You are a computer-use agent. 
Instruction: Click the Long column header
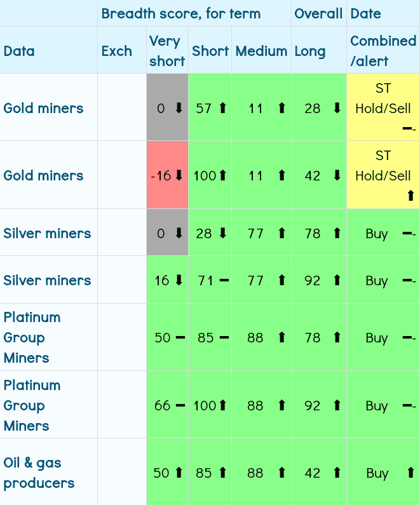click(x=310, y=51)
